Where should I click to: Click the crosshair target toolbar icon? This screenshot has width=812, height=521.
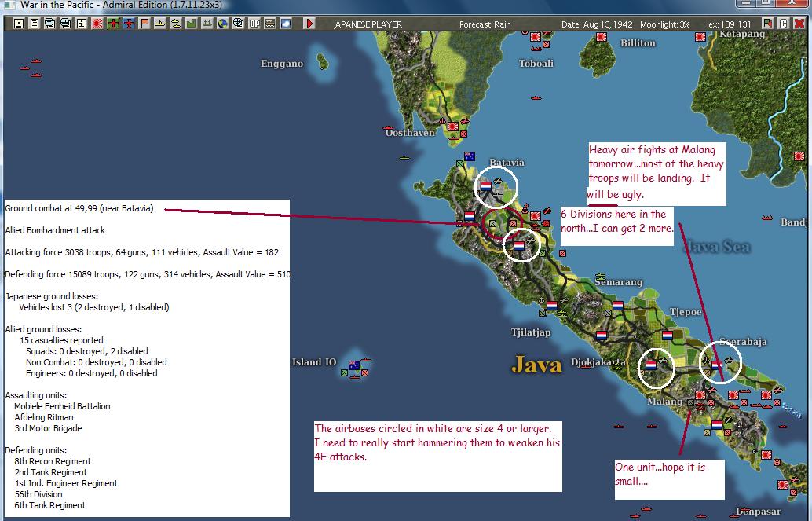(238, 24)
